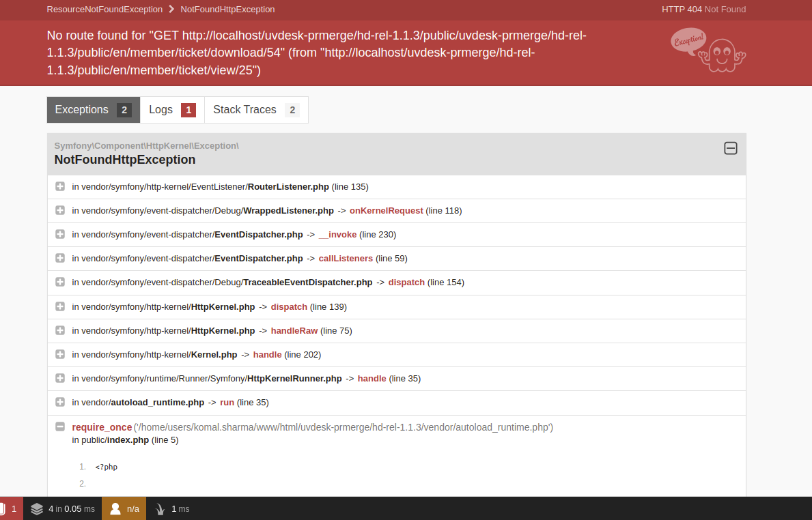
Task: Click the user token icon labeled n/a
Action: pyautogui.click(x=124, y=508)
